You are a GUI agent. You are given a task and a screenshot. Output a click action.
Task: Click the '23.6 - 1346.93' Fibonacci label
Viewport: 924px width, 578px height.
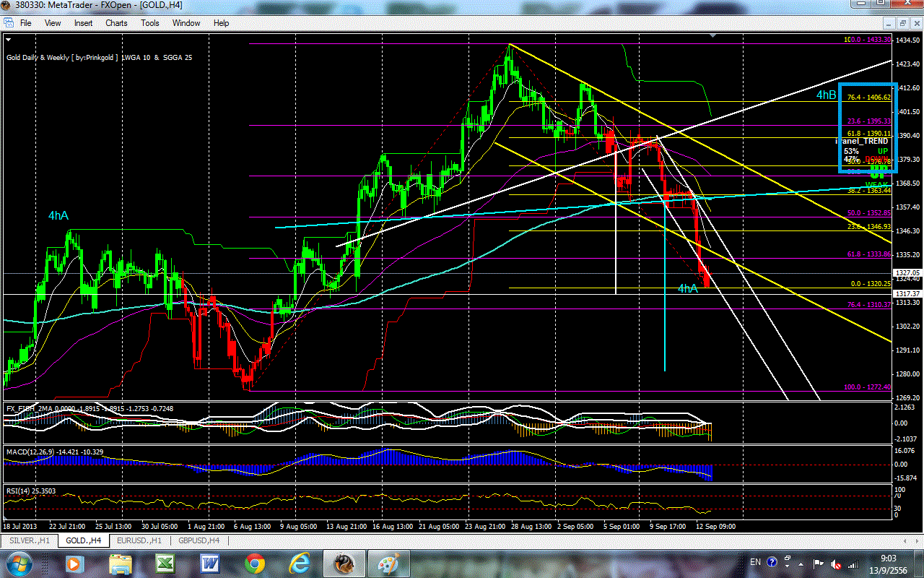pos(869,226)
